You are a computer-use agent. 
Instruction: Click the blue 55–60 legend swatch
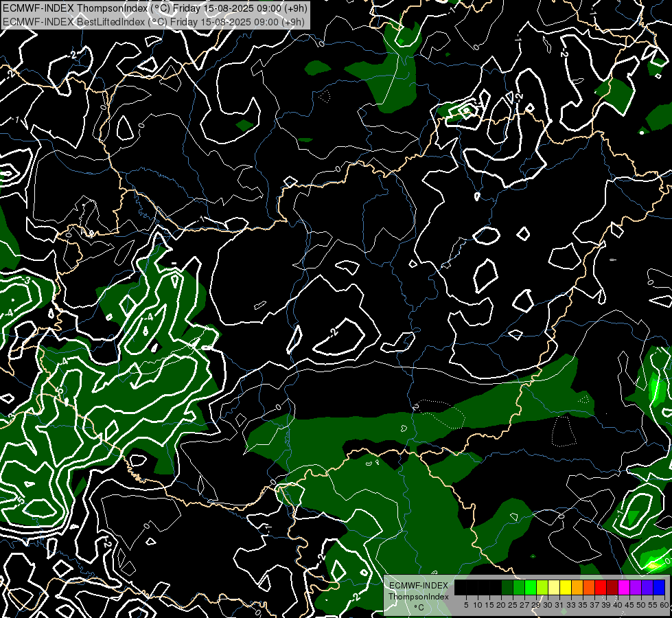coord(659,587)
